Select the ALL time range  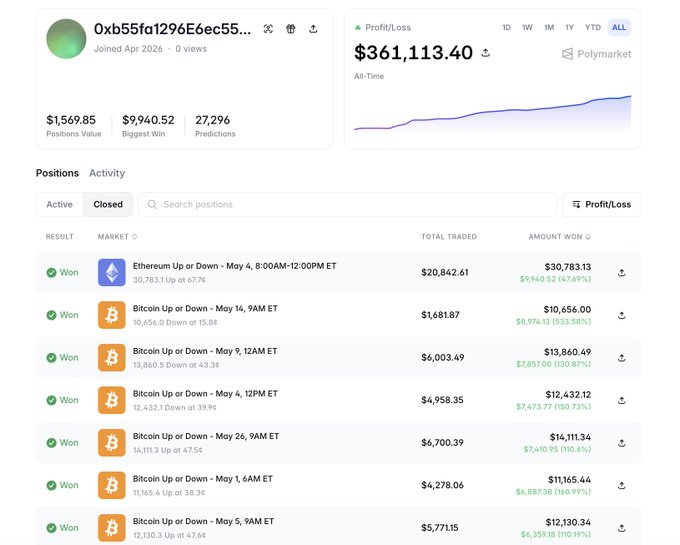click(619, 27)
